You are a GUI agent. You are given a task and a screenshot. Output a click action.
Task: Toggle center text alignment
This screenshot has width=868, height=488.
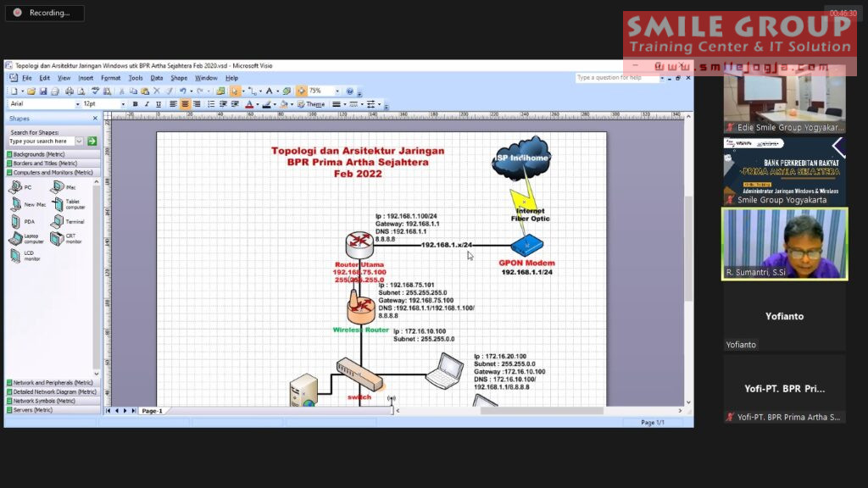(185, 104)
